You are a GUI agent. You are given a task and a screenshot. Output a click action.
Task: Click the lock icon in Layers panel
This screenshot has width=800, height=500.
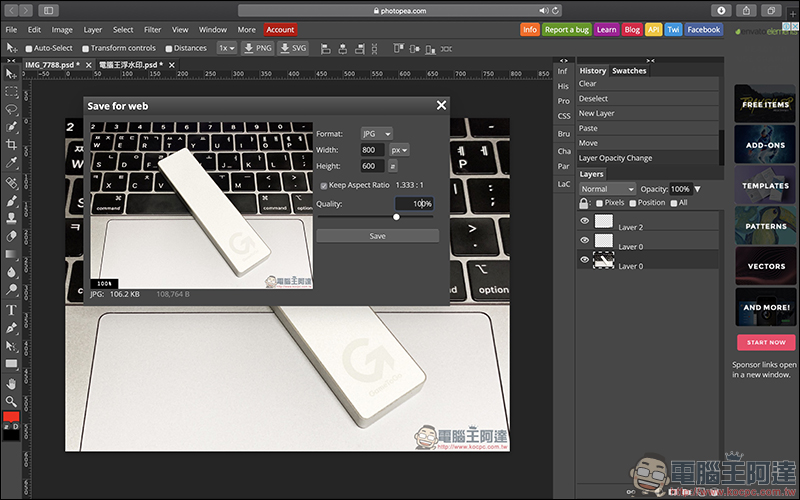(584, 203)
